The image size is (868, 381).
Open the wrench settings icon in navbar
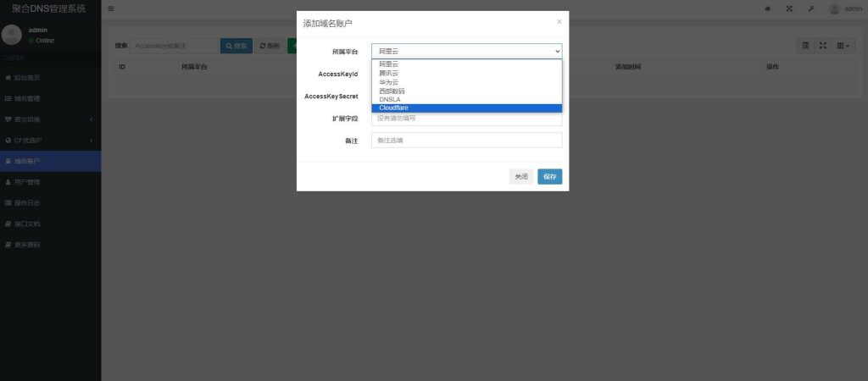tap(811, 8)
